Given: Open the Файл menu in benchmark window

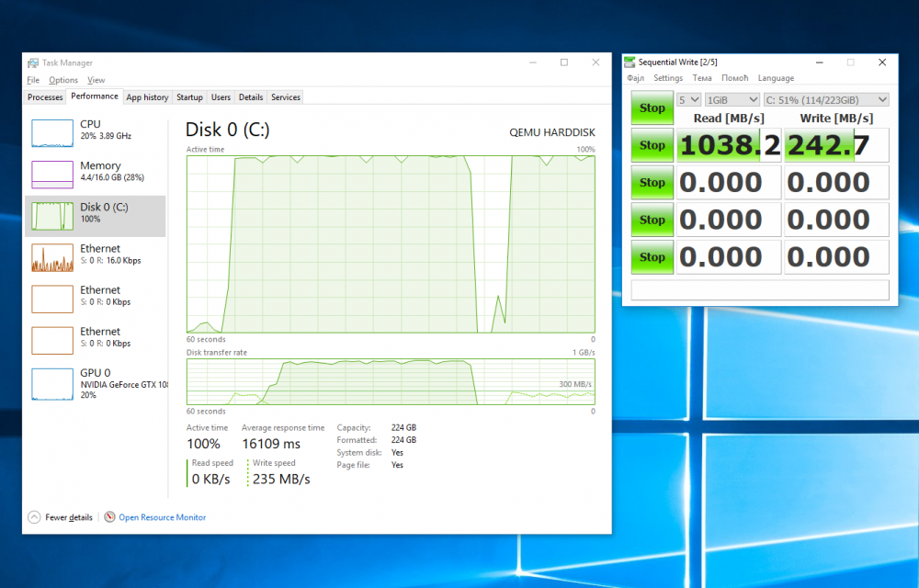Looking at the screenshot, I should [x=635, y=78].
